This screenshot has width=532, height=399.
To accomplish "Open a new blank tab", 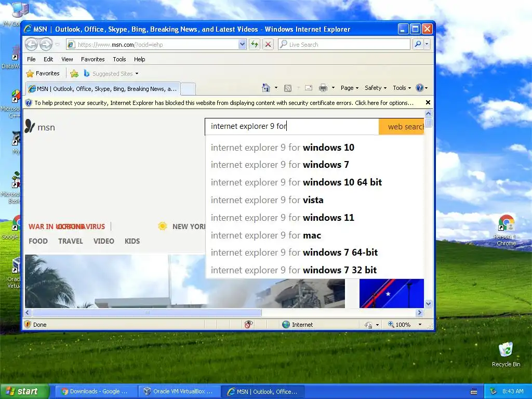I will click(x=188, y=89).
